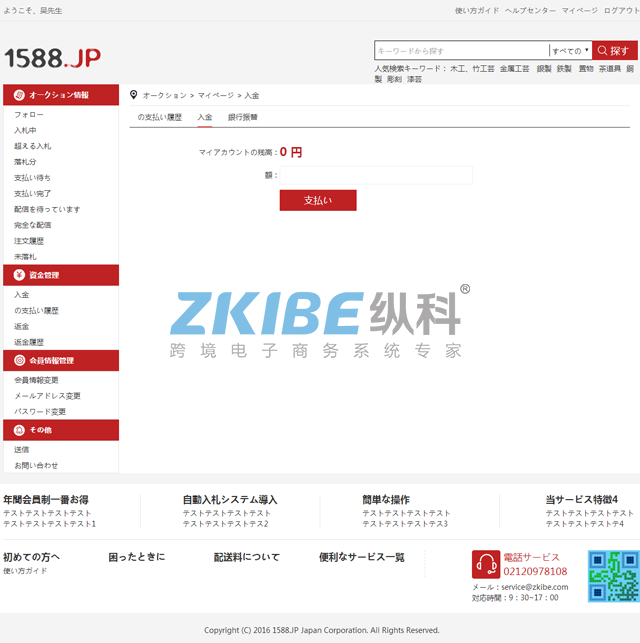Open 使い方ガイド in top bar

tap(477, 11)
